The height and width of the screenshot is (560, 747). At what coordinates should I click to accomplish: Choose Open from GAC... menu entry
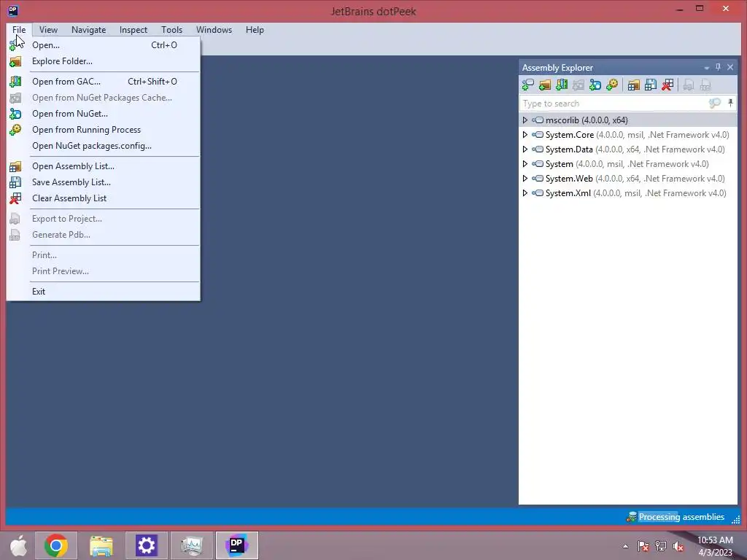click(104, 82)
